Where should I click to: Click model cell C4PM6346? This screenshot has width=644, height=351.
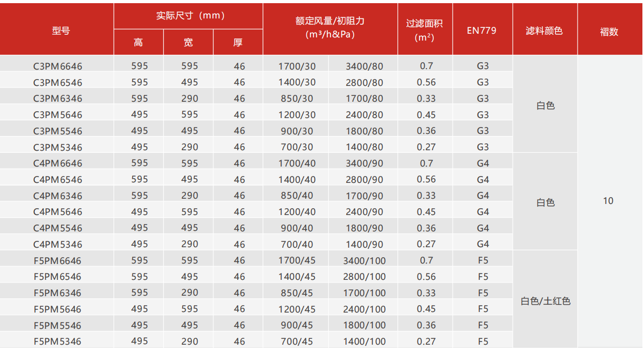[57, 196]
